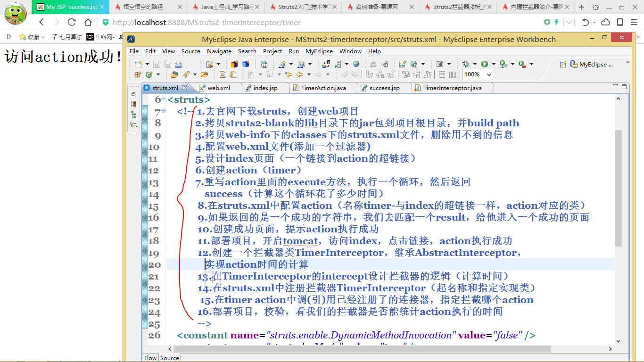This screenshot has width=644, height=362.
Task: Click the green refresh G icon
Action: 149,74
